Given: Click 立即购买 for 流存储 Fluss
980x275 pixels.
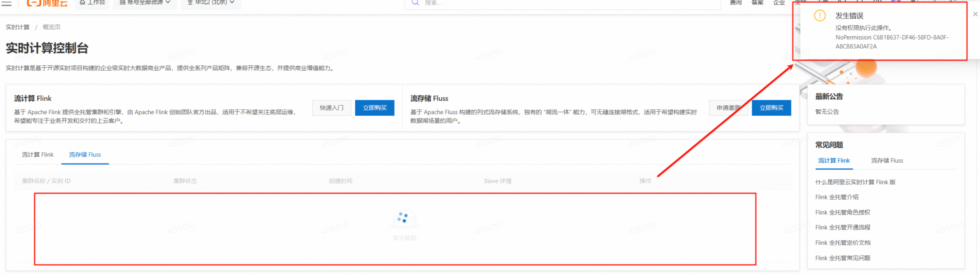Looking at the screenshot, I should tap(771, 108).
